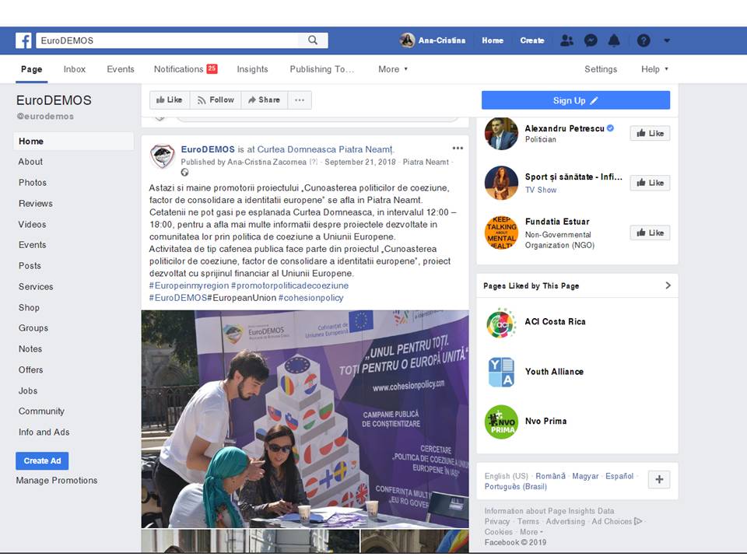Open Info and Ads in sidebar
Screen dimensions: 747x560
point(44,432)
